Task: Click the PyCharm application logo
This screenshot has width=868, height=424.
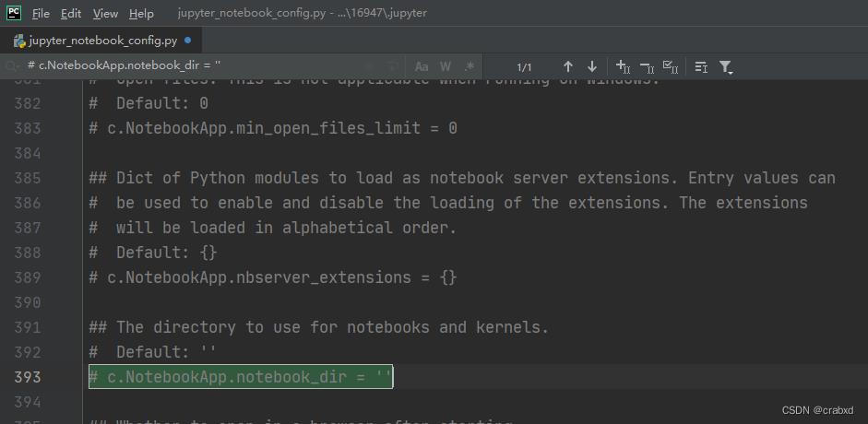Action: click(14, 13)
